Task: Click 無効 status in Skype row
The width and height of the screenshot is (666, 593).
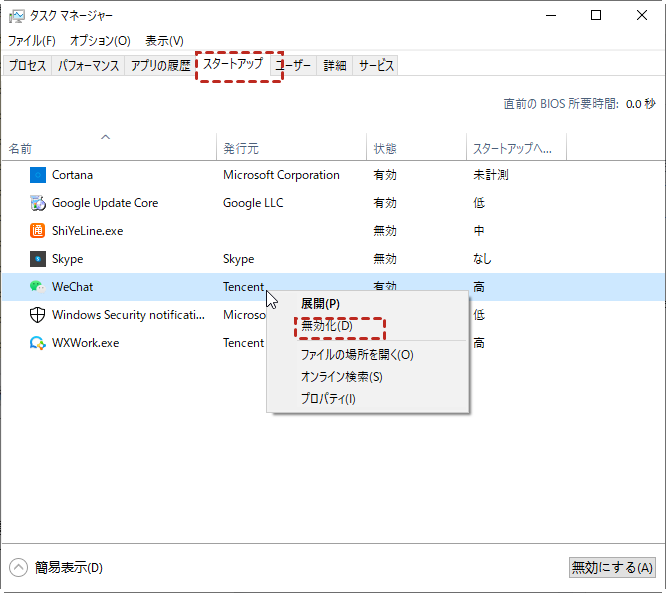Action: 385,259
